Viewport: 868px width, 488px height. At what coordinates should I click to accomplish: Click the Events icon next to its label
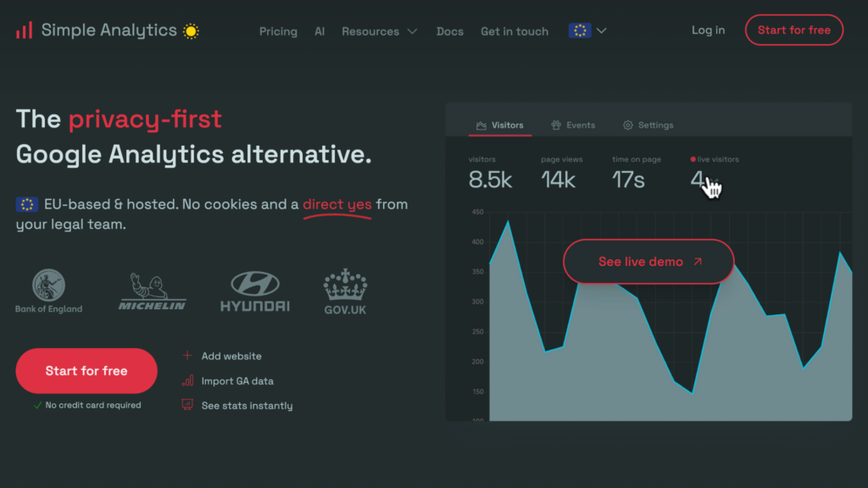pos(556,125)
